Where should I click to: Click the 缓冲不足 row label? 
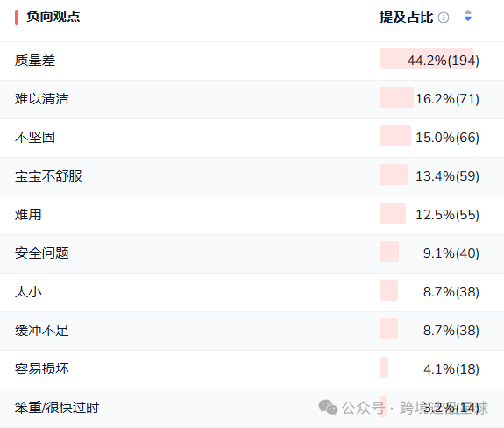[x=42, y=331]
